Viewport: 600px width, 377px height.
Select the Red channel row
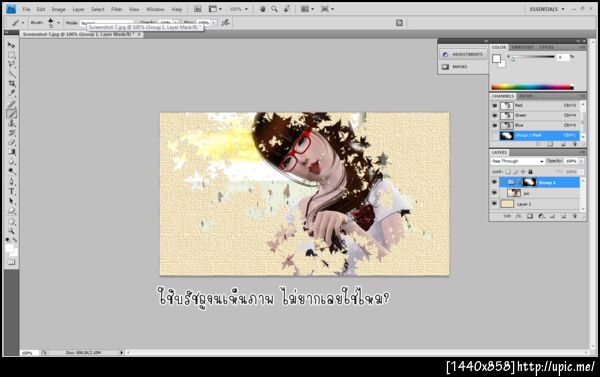pyautogui.click(x=539, y=105)
